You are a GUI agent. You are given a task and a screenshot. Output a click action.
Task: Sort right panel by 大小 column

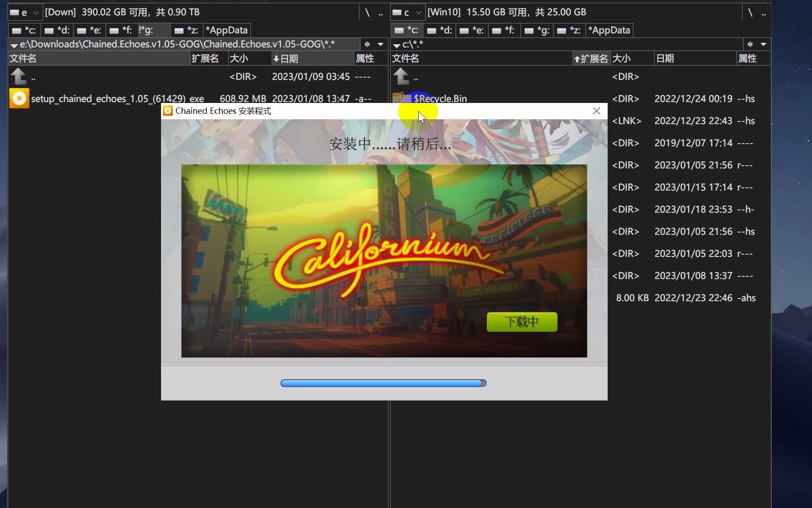click(x=632, y=58)
